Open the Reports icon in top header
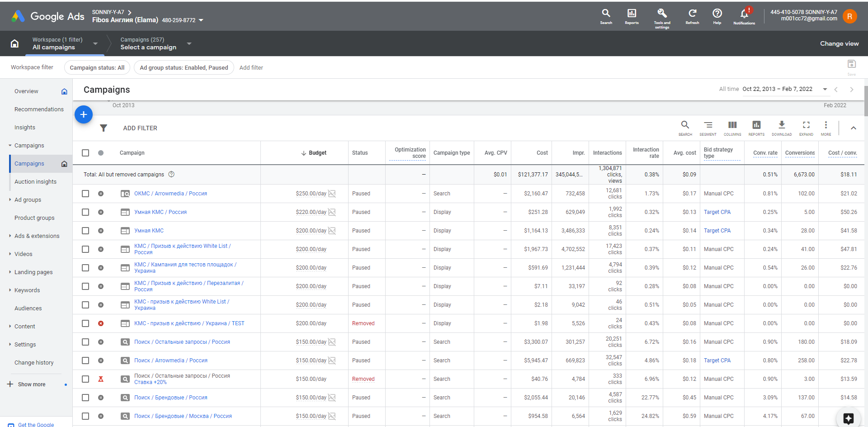 pos(632,14)
